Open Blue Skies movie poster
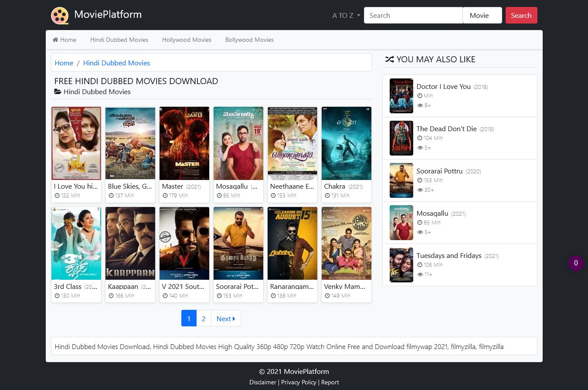The image size is (588, 390). [x=130, y=143]
